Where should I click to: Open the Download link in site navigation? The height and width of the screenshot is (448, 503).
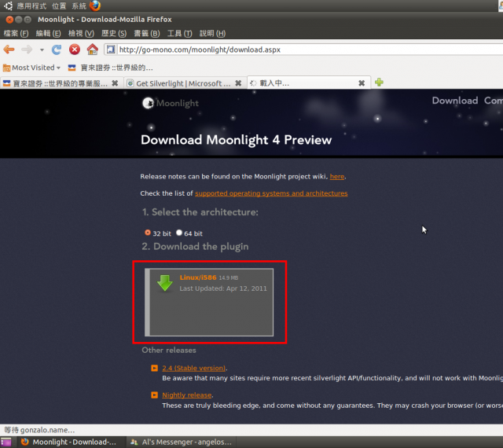pos(454,101)
